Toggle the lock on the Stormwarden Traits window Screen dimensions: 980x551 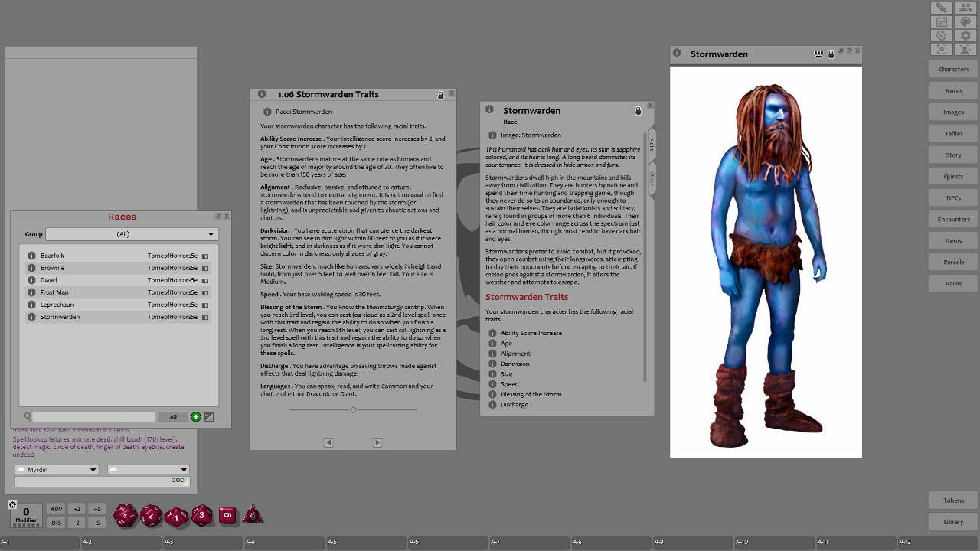(440, 94)
